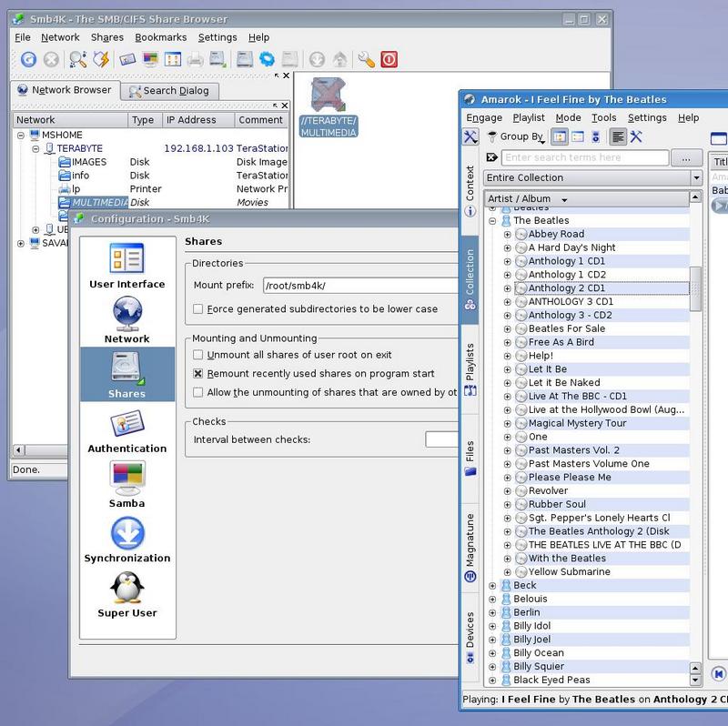Select the IMAGES share in network tree
The image size is (728, 726).
[x=83, y=162]
